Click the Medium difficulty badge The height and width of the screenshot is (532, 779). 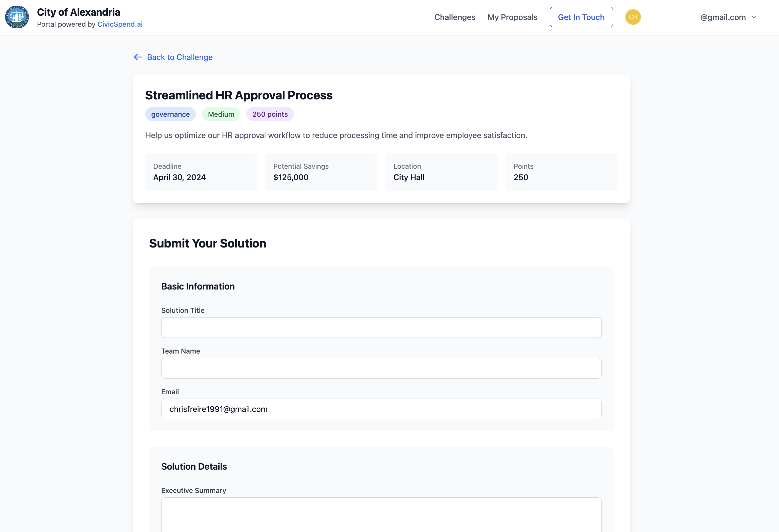tap(221, 114)
